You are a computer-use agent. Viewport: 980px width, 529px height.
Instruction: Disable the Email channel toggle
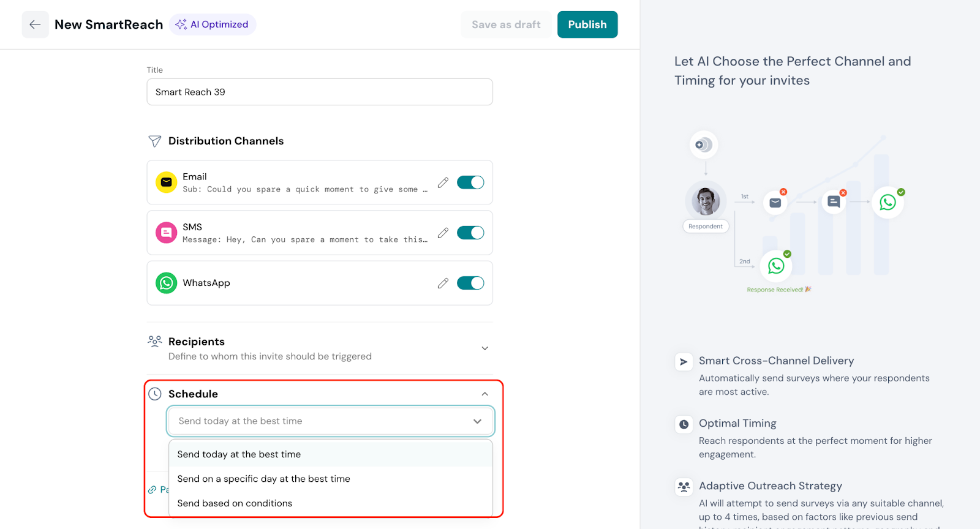click(x=470, y=182)
